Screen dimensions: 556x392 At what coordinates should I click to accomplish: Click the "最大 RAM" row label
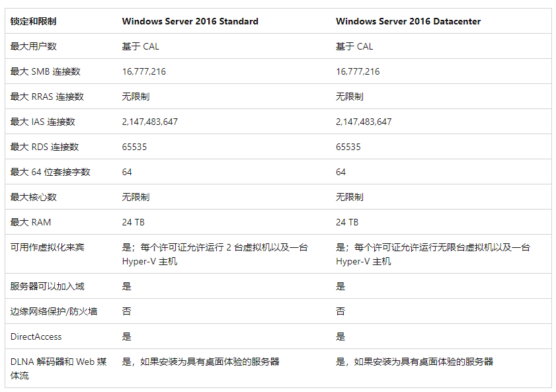pos(30,222)
